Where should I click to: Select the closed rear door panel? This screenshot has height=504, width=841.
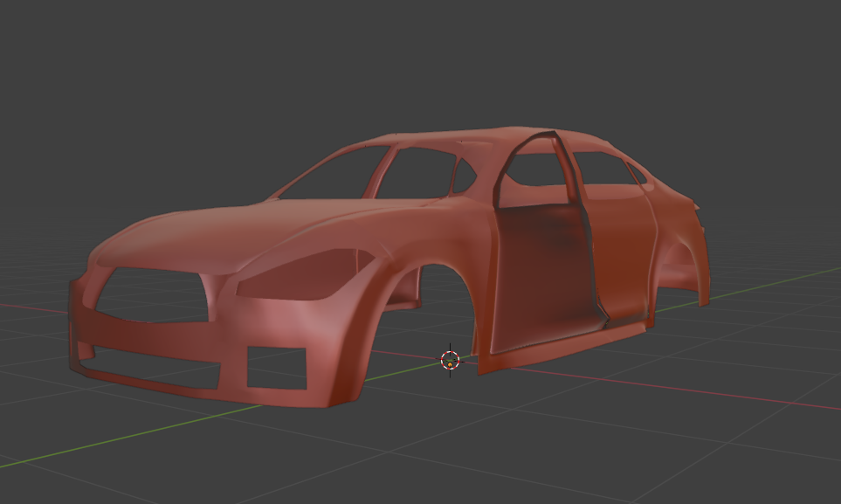tap(624, 252)
